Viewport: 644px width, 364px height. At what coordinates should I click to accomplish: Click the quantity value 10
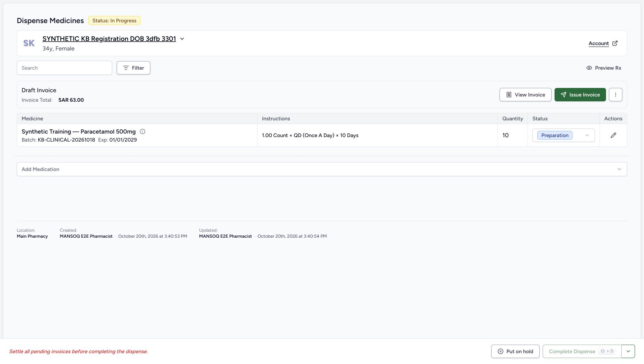pos(505,135)
